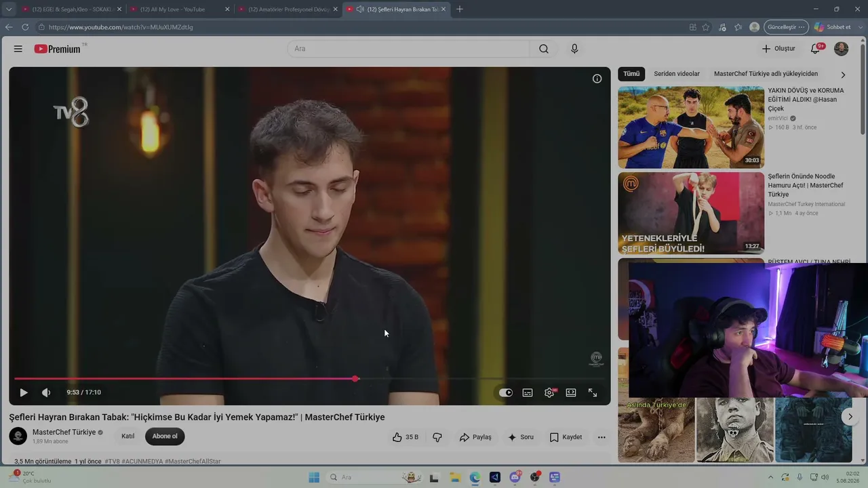Viewport: 868px width, 488px height.
Task: Click the browser address bar URL
Action: pyautogui.click(x=121, y=27)
